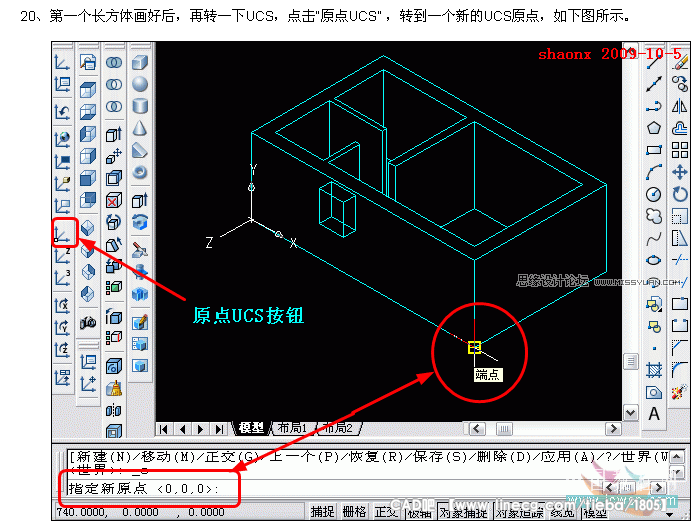
Task: Select the Ellipse draw tool
Action: 654,260
